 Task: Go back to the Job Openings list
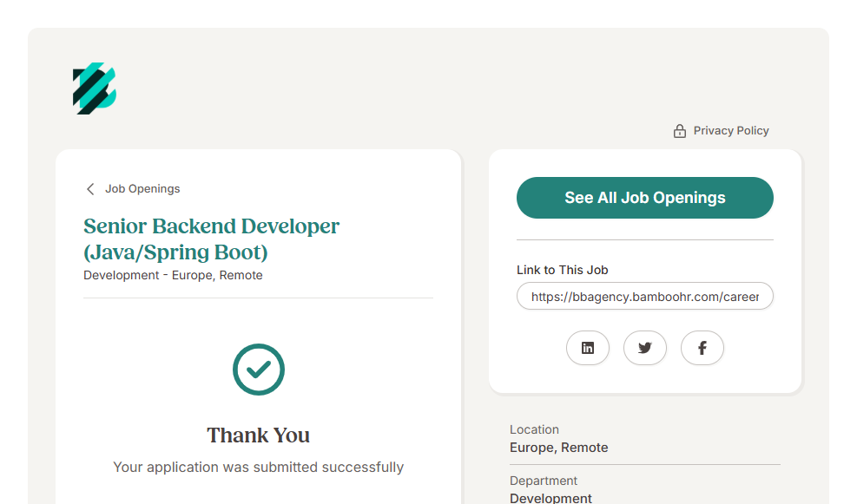(142, 189)
